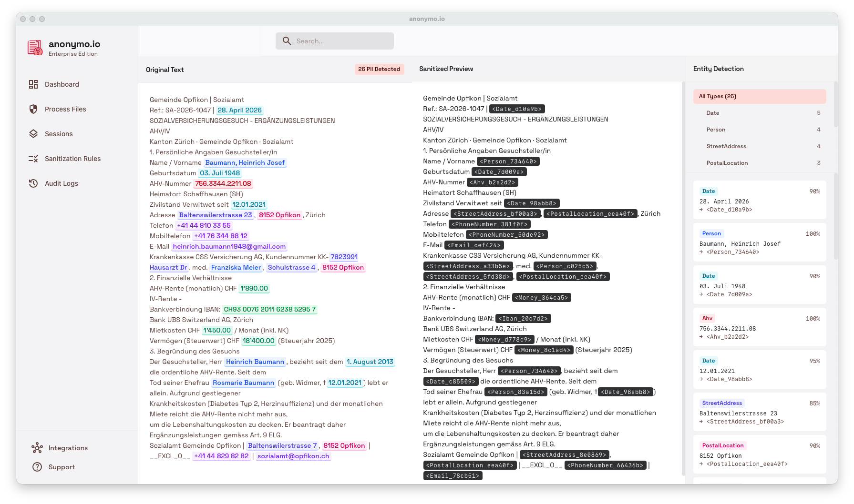Click highlighted name Baumann, Heinrich Josef in original text

coord(245,162)
